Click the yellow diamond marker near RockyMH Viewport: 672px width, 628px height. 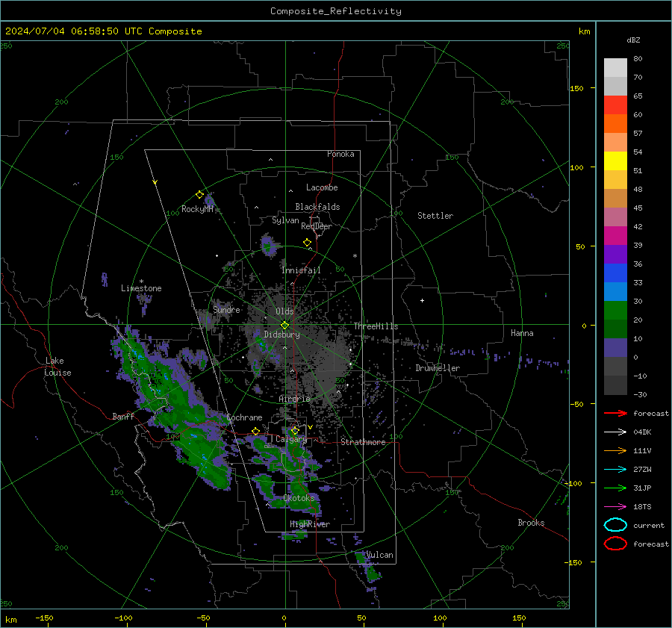[199, 195]
